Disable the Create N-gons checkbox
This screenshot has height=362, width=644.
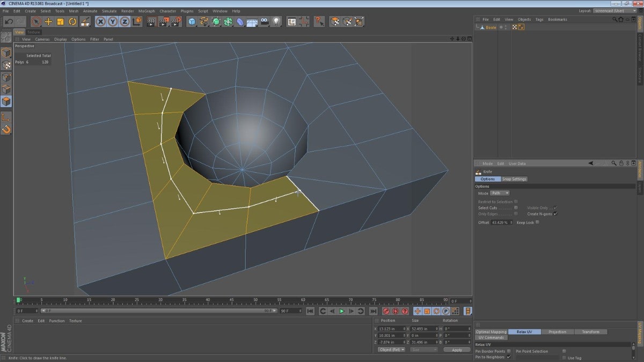point(555,213)
